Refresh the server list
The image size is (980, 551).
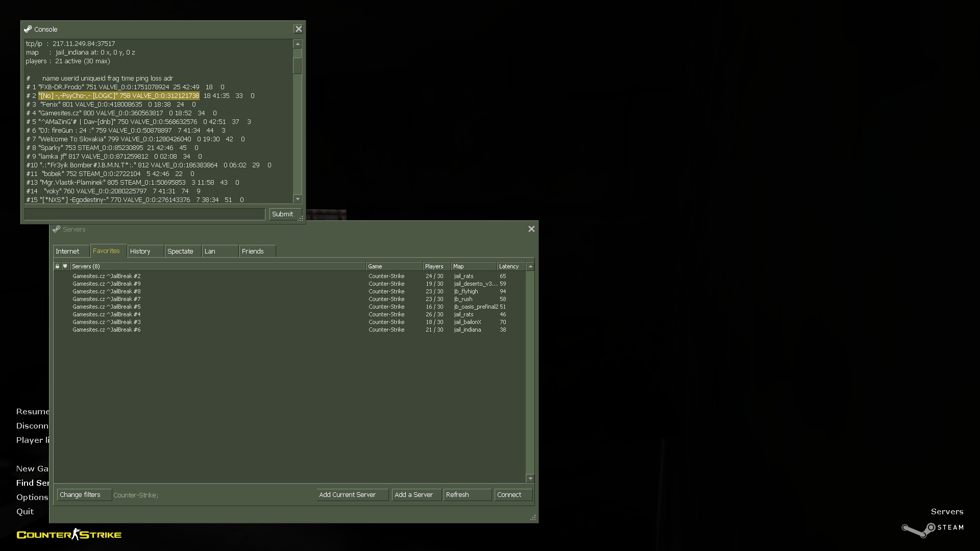(x=468, y=495)
